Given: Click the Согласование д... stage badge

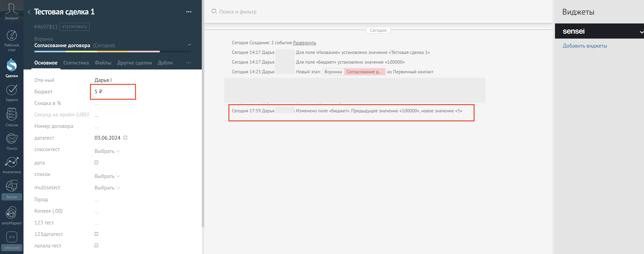Looking at the screenshot, I should [x=364, y=72].
